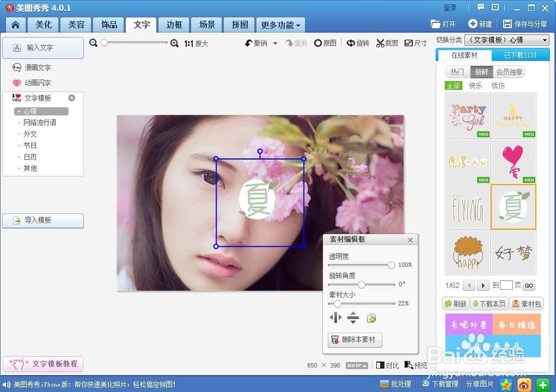The width and height of the screenshot is (556, 392).
Task: Flip material vertically icon
Action: click(x=353, y=318)
